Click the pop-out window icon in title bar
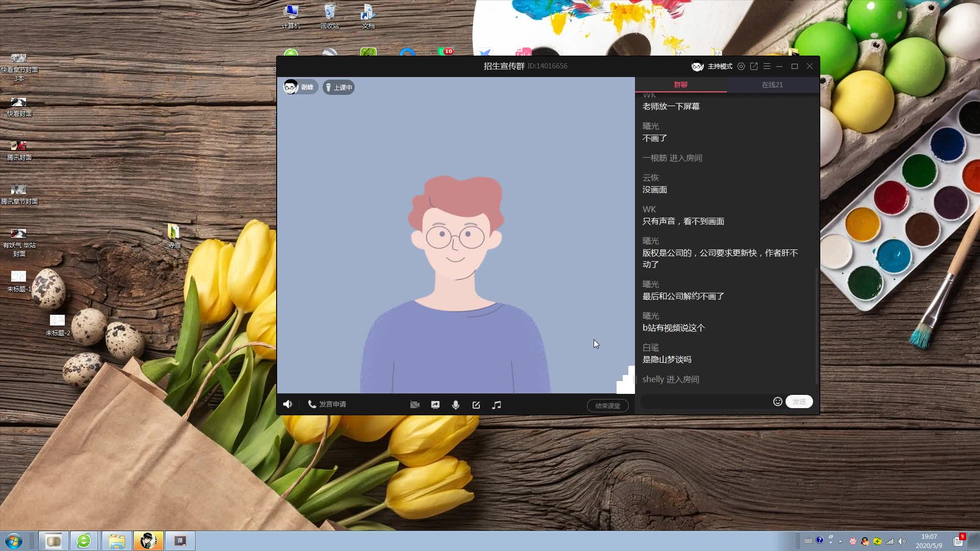The height and width of the screenshot is (551, 980). pos(754,66)
